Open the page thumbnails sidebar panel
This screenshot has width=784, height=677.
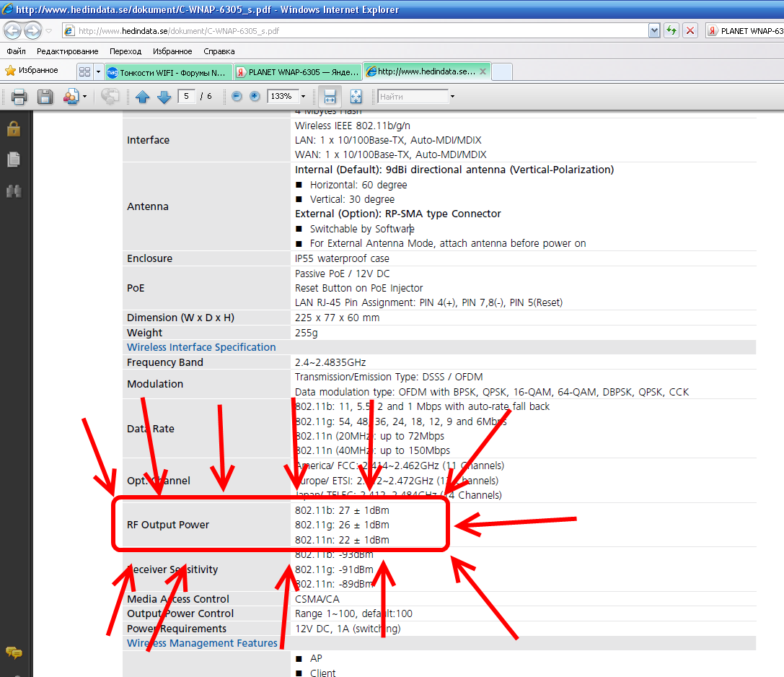14,160
